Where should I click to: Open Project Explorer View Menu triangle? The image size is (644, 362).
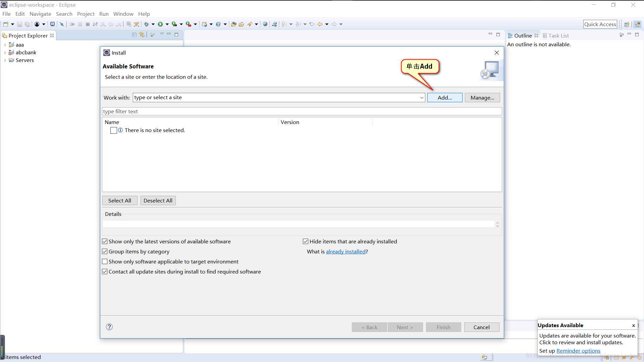click(x=162, y=34)
